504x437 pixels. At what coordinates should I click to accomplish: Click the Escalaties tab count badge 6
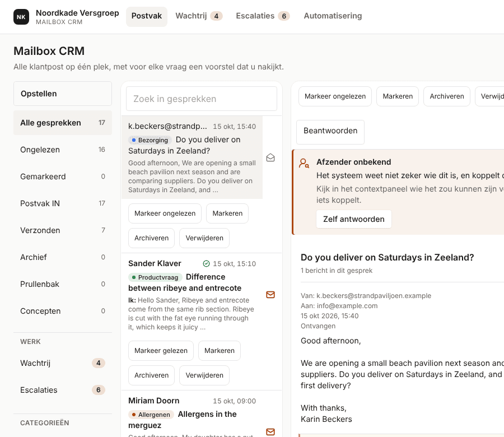coord(284,16)
